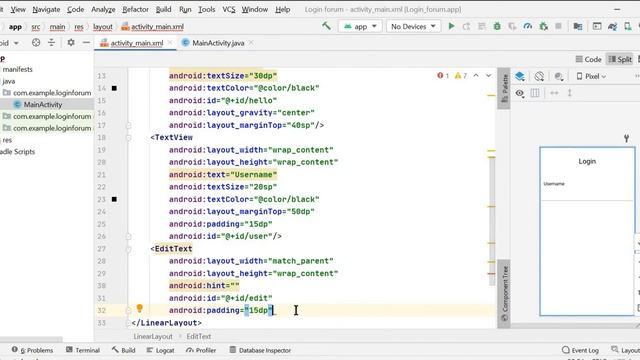
Task: Open the Run Anything toolbar icon
Action: (x=597, y=26)
